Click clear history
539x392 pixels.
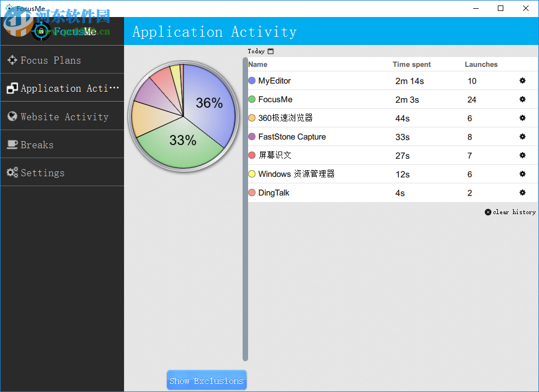[x=510, y=212]
